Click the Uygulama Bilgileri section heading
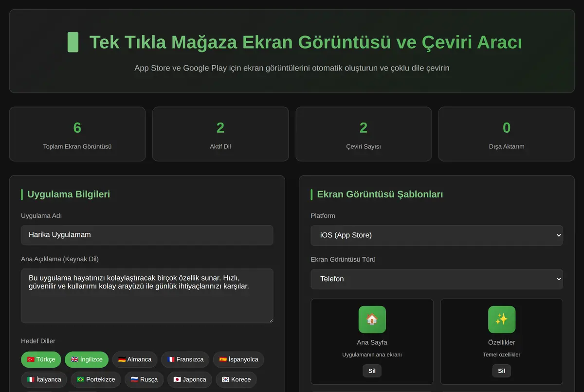The width and height of the screenshot is (584, 392). [69, 194]
